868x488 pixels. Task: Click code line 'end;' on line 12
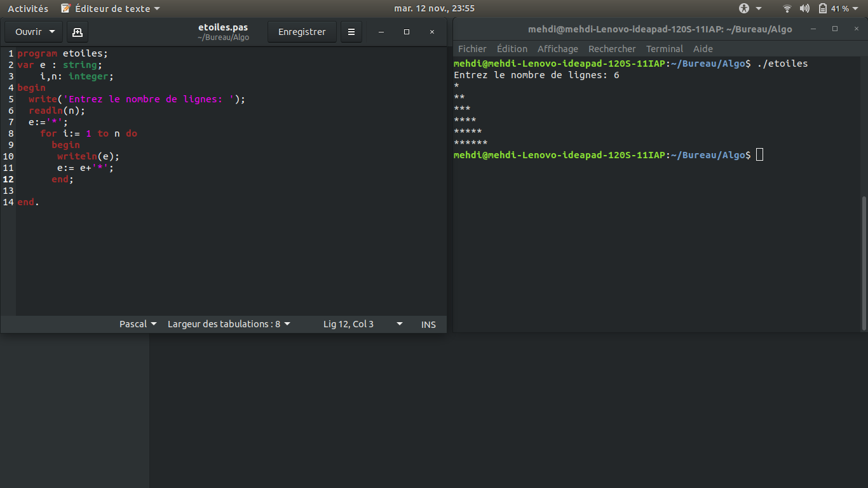point(63,179)
